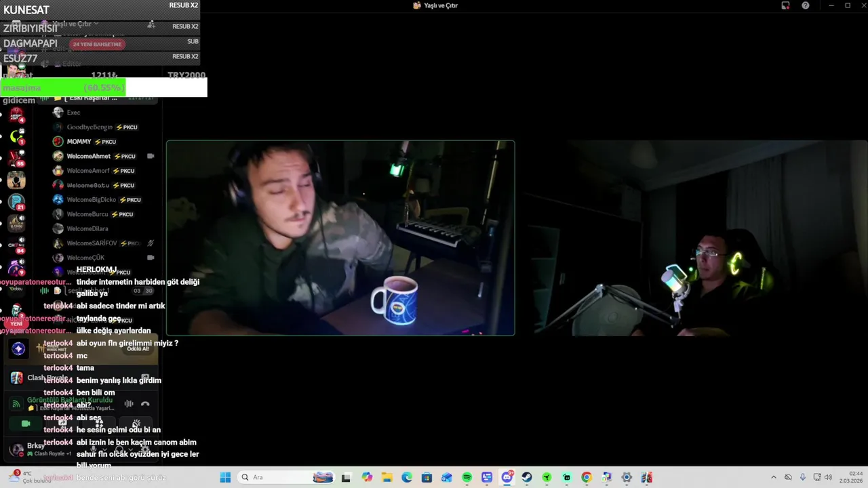The height and width of the screenshot is (488, 868).
Task: Focus the left webcam stream tile
Action: click(340, 238)
